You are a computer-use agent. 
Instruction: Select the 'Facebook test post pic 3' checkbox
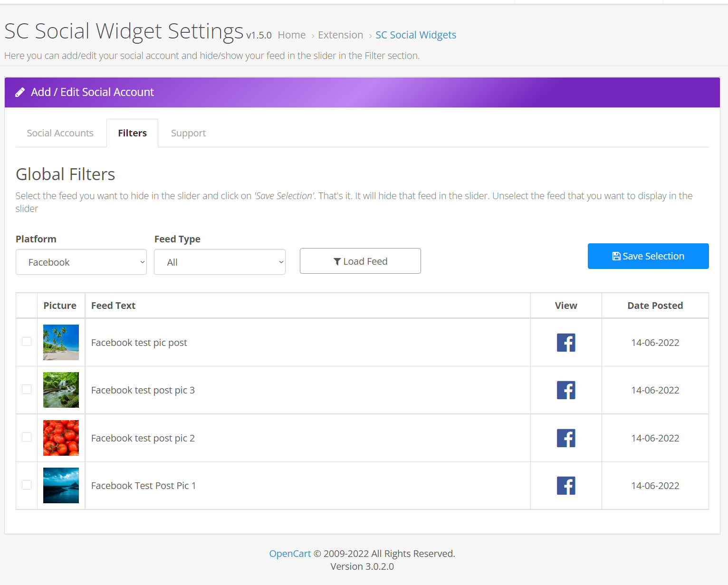pyautogui.click(x=27, y=389)
